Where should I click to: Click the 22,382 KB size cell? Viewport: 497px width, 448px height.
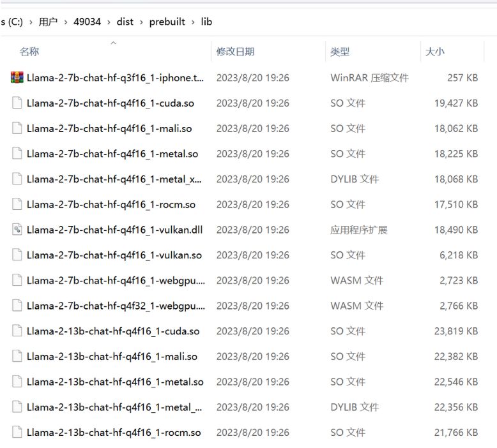pyautogui.click(x=456, y=357)
